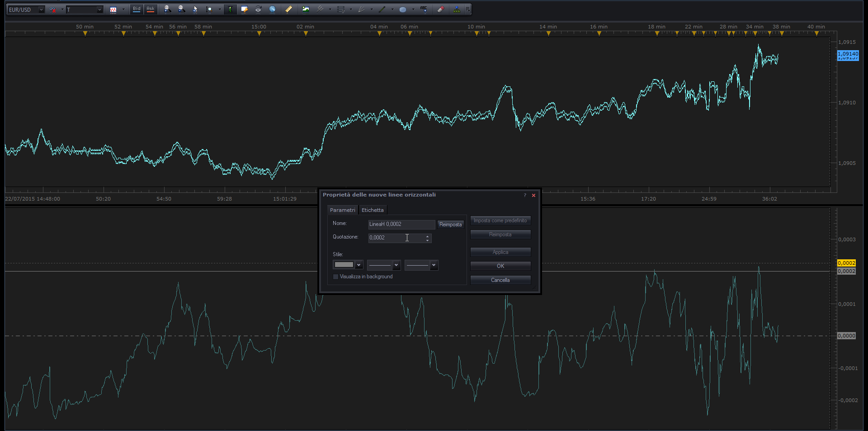Image resolution: width=868 pixels, height=431 pixels.
Task: Toggle the Bid price line button
Action: coord(137,9)
